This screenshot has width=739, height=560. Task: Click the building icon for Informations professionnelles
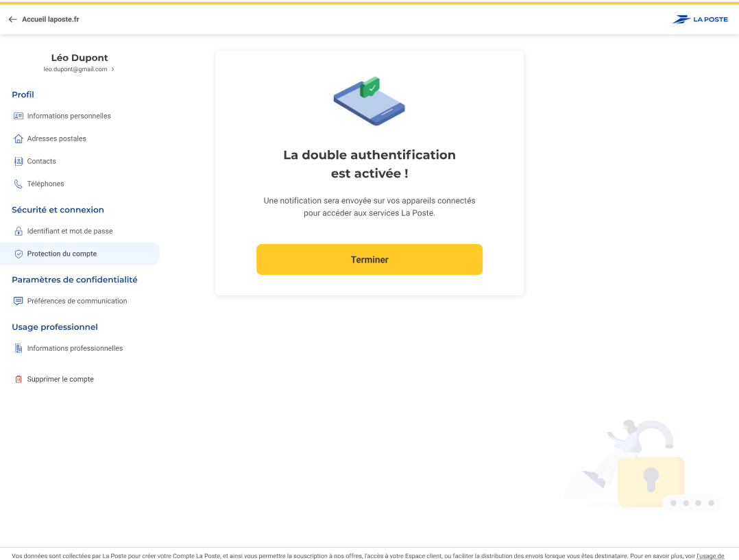19,348
